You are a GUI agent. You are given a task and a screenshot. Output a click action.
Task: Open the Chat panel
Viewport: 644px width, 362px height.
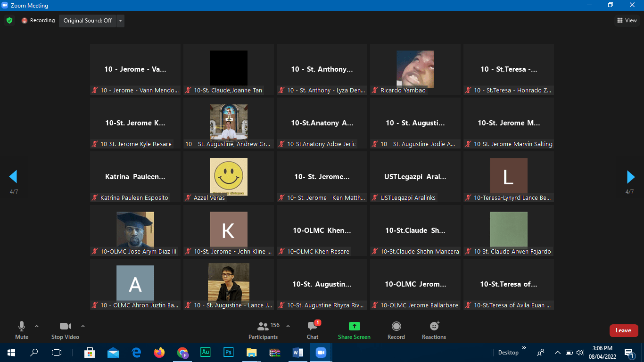[x=312, y=329]
